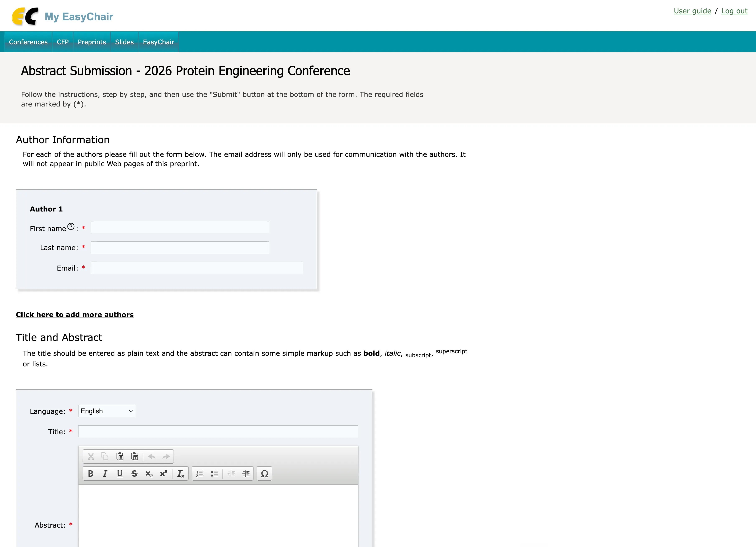
Task: Toggle Subscript formatting button
Action: point(149,474)
